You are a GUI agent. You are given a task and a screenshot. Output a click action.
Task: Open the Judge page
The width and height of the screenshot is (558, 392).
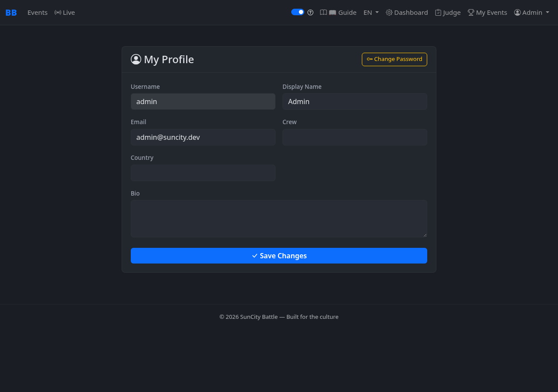(448, 13)
